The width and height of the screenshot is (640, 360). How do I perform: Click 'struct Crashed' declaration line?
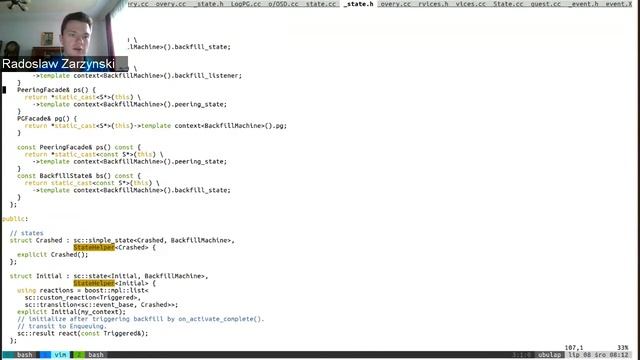point(122,240)
